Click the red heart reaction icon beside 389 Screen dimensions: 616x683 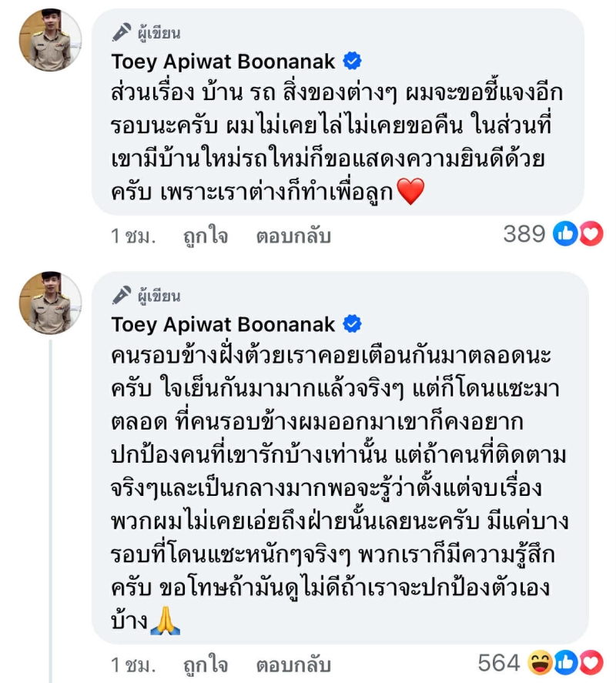(x=591, y=235)
